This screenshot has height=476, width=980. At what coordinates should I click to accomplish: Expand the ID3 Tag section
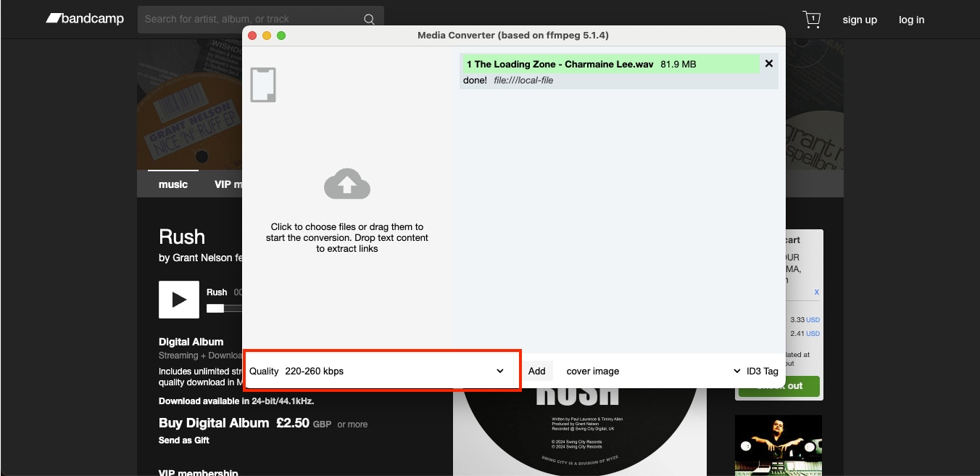click(761, 371)
